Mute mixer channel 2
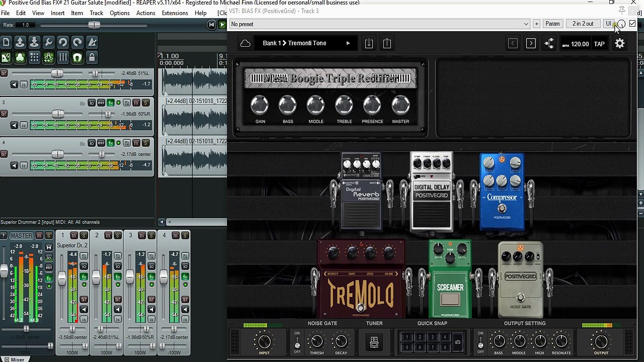The height and width of the screenshot is (362, 644). (x=108, y=236)
